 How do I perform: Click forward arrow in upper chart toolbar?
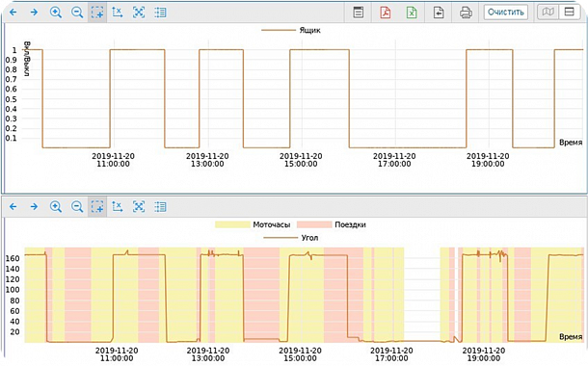(x=34, y=13)
